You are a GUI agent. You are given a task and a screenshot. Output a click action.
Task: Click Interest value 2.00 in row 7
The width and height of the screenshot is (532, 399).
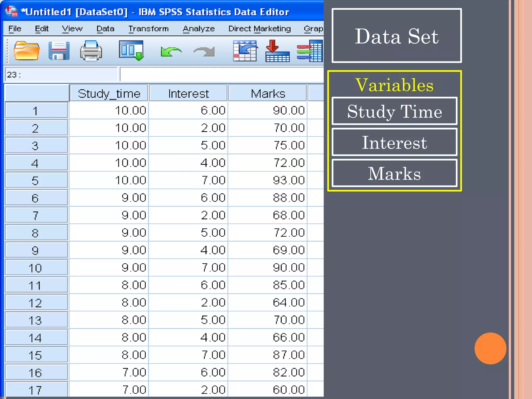pyautogui.click(x=188, y=215)
